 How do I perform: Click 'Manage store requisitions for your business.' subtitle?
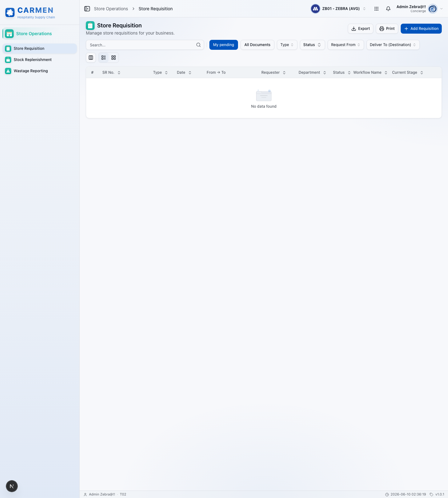pos(130,33)
